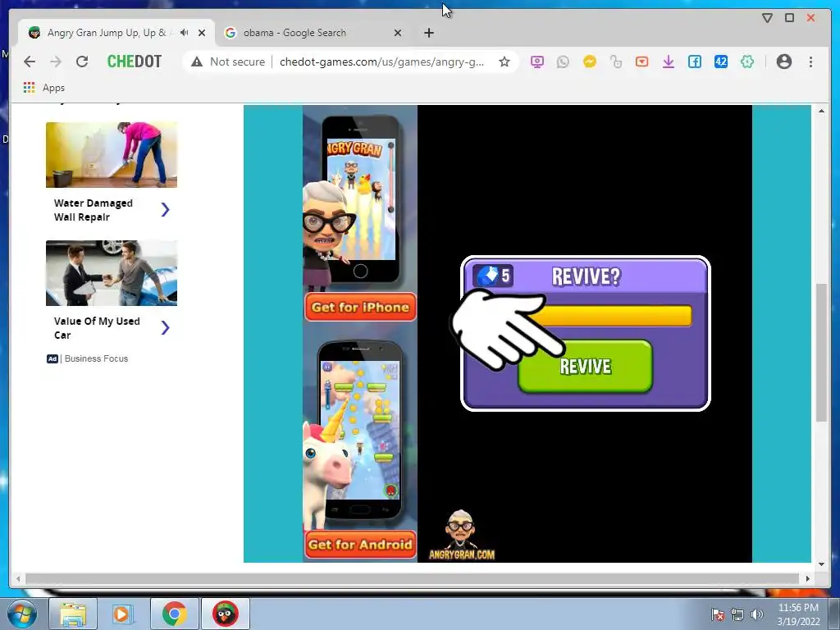Screen dimensions: 840x630
Task: Click the horizontal scrollbar thumb
Action: point(412,578)
